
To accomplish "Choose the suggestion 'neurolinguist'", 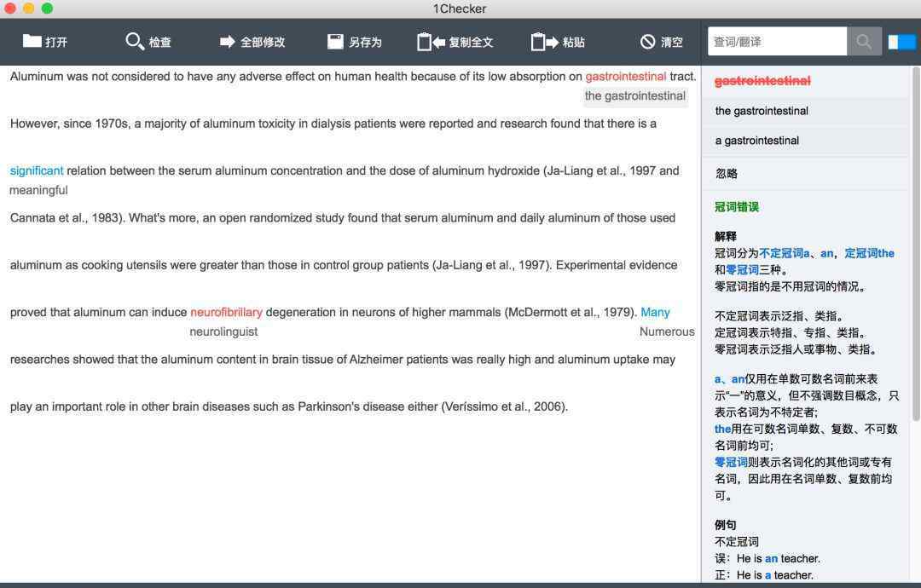I will (223, 331).
